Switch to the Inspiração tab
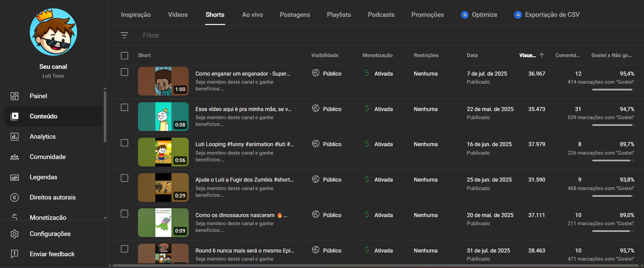This screenshot has height=268, width=644. 136,14
